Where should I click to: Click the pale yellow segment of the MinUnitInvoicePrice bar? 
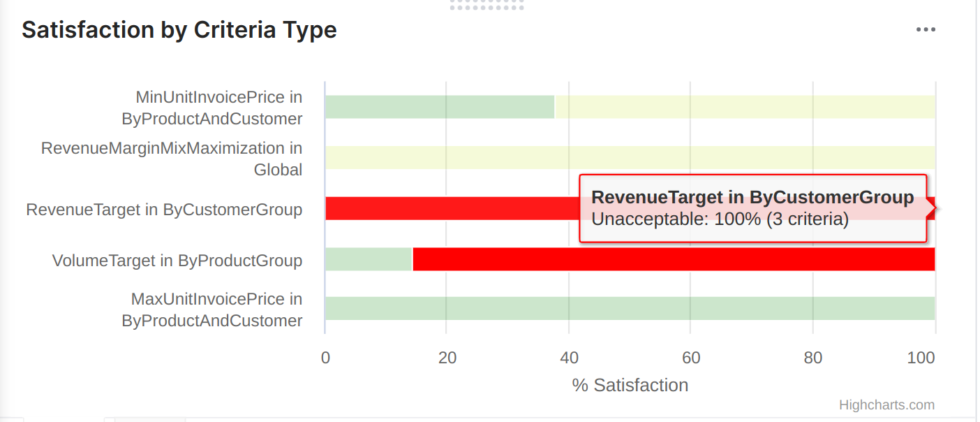coord(744,107)
